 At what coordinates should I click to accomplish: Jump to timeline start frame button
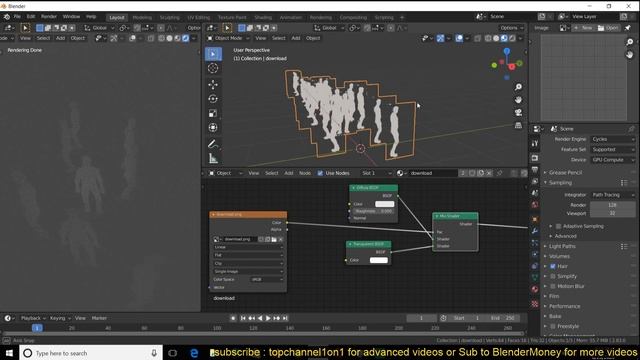point(243,318)
